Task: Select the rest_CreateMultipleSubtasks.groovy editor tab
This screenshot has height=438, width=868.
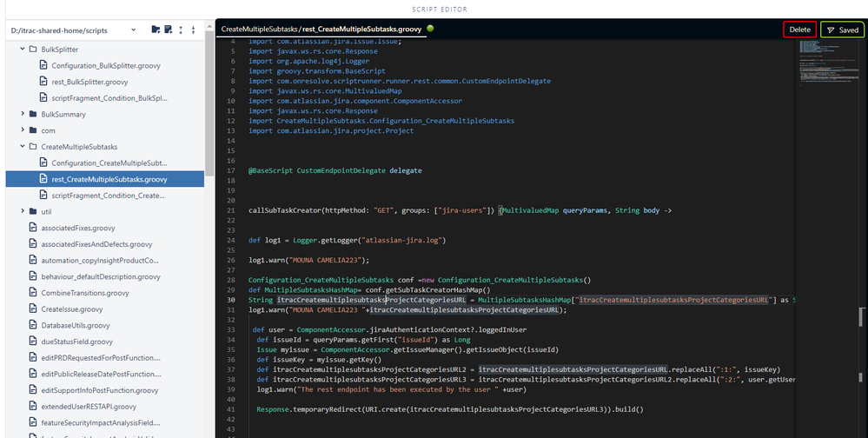Action: pos(321,29)
